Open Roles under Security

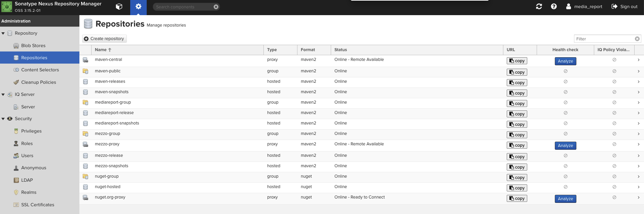[27, 143]
